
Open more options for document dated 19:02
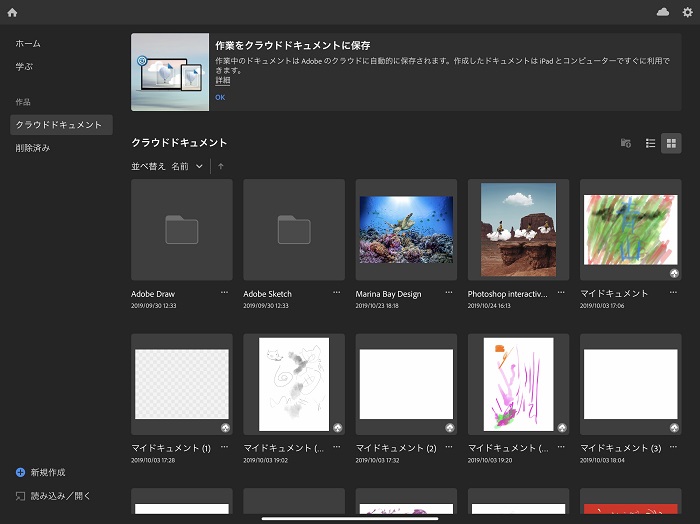tap(336, 447)
